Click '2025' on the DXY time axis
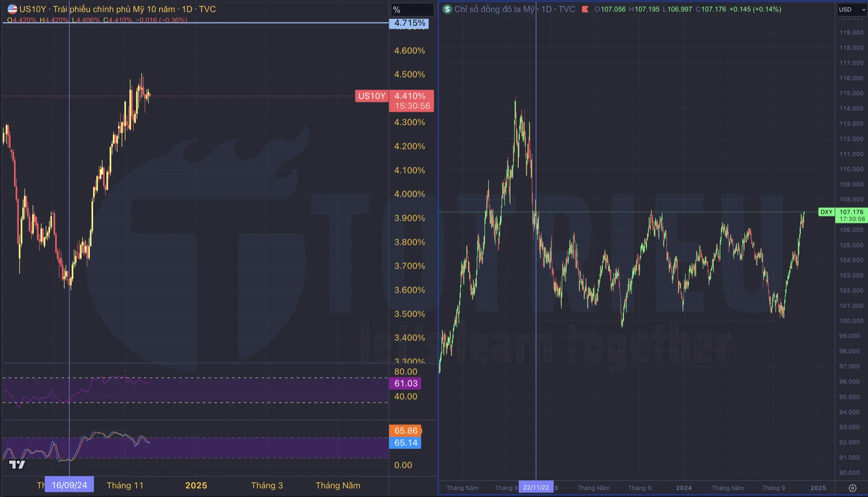Image resolution: width=868 pixels, height=497 pixels. pyautogui.click(x=818, y=488)
